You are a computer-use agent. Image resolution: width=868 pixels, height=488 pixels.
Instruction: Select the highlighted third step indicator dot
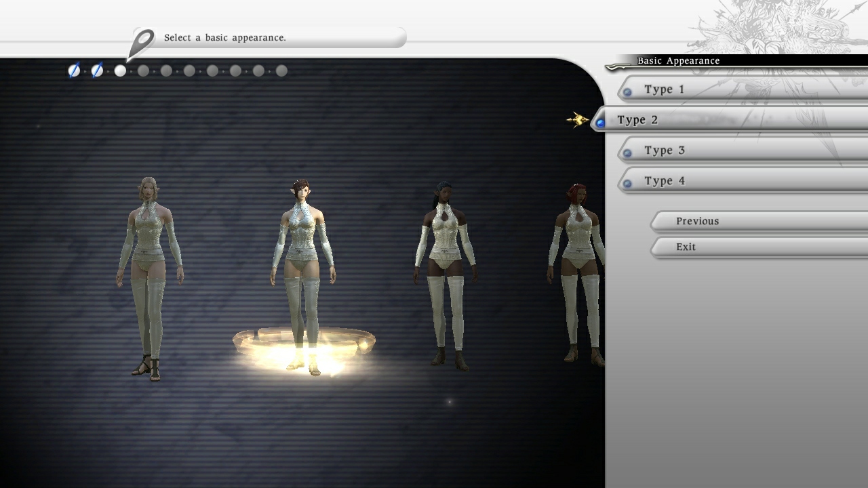(119, 70)
